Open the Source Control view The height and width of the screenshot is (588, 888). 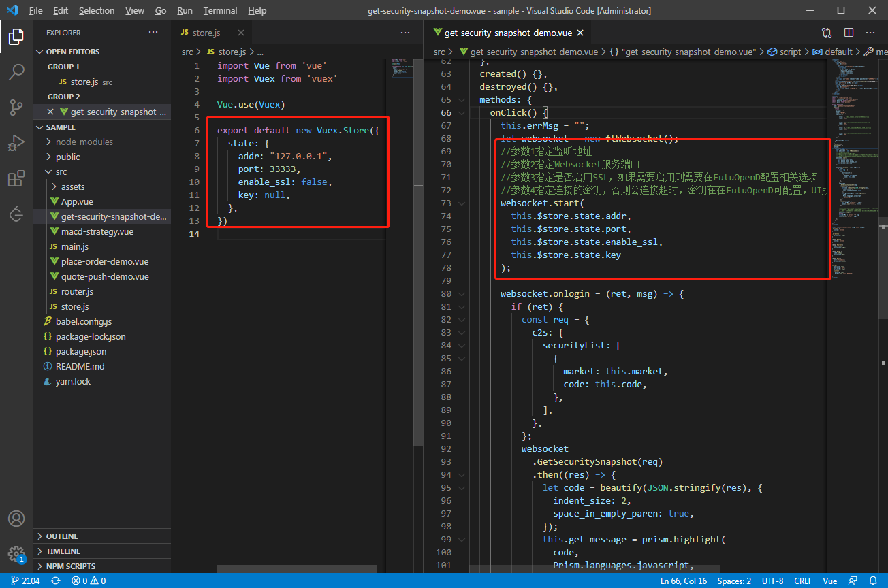pos(16,108)
